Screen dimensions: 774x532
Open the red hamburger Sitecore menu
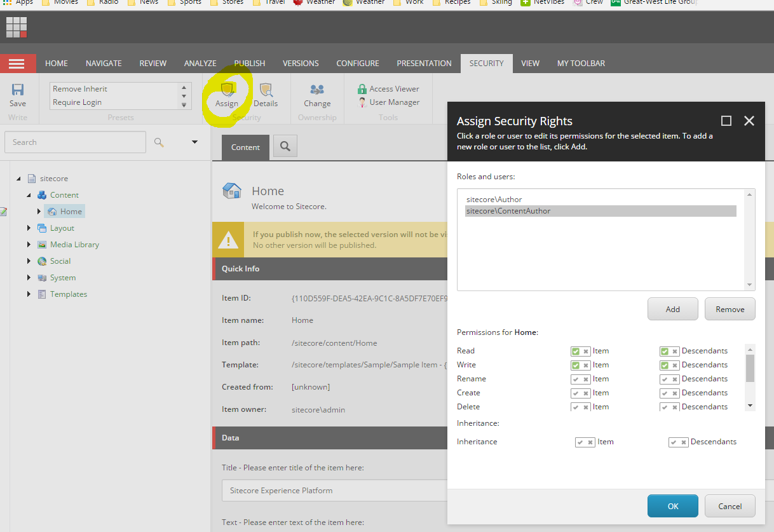(17, 64)
